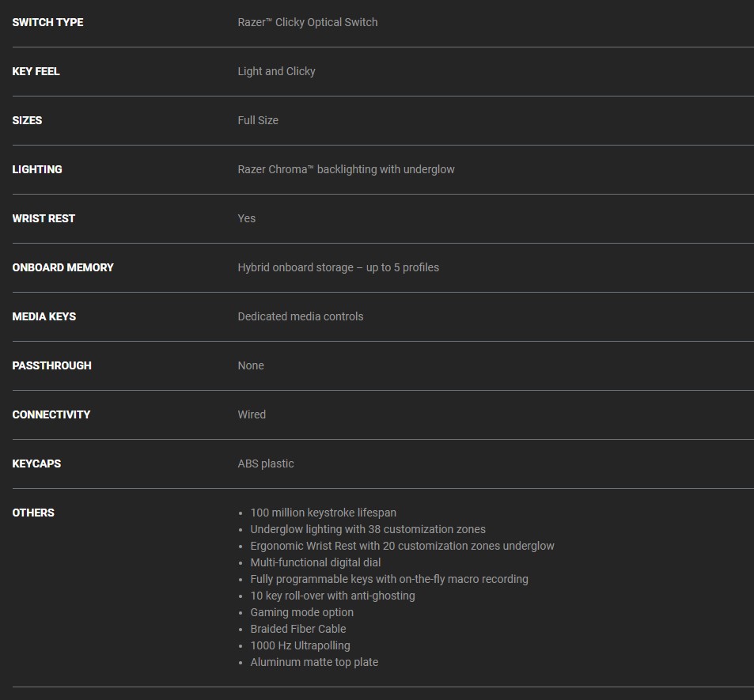Select the value Light and Clicky

point(276,71)
